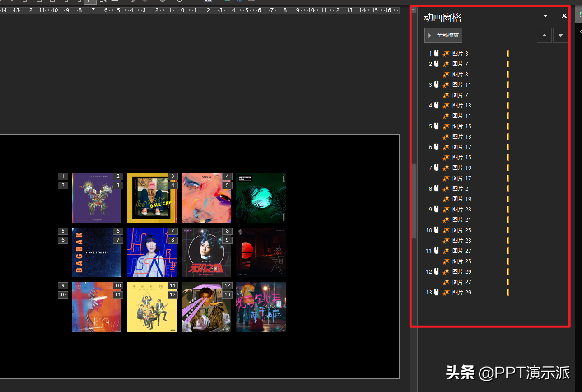Close the 动画窗格 animation pane
This screenshot has width=582, height=392.
(564, 16)
